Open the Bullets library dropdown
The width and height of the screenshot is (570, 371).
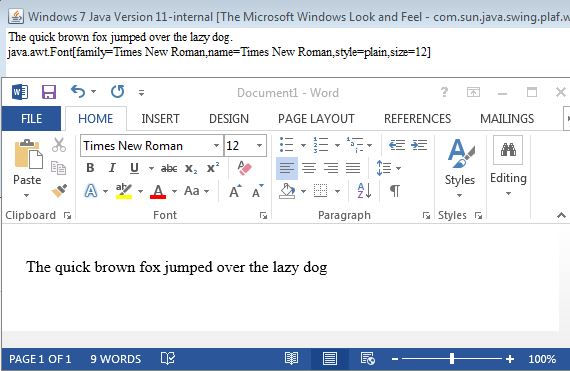(303, 145)
